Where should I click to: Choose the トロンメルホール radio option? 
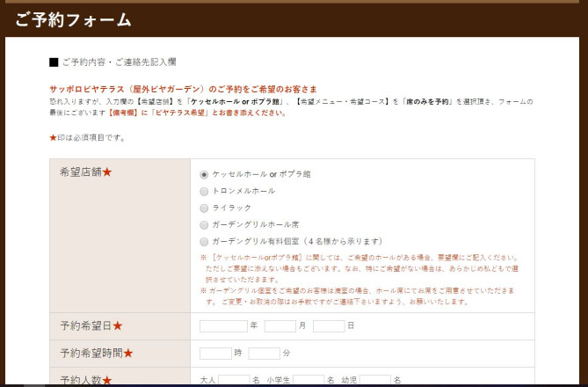(205, 191)
